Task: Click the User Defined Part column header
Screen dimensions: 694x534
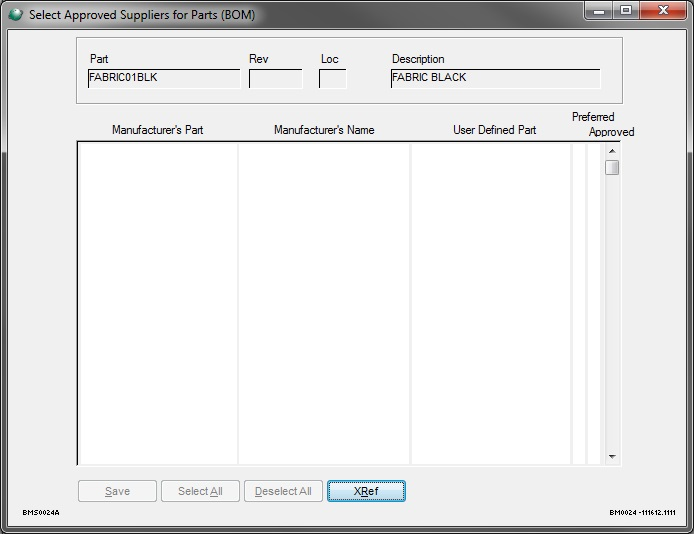Action: click(494, 130)
